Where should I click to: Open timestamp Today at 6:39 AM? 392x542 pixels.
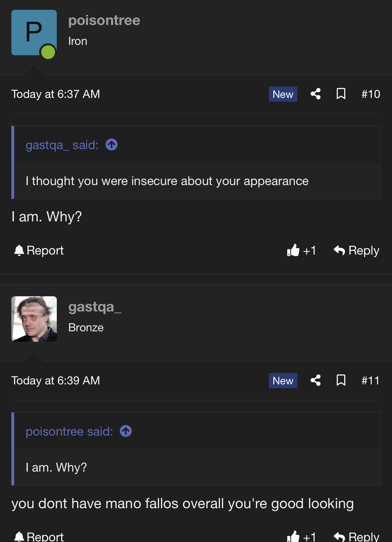[x=56, y=381]
